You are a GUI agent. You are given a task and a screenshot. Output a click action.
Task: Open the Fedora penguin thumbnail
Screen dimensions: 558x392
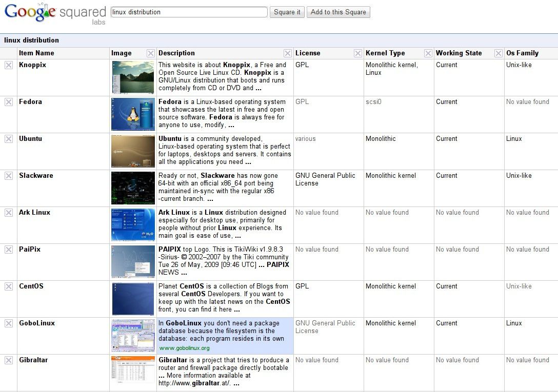[133, 114]
